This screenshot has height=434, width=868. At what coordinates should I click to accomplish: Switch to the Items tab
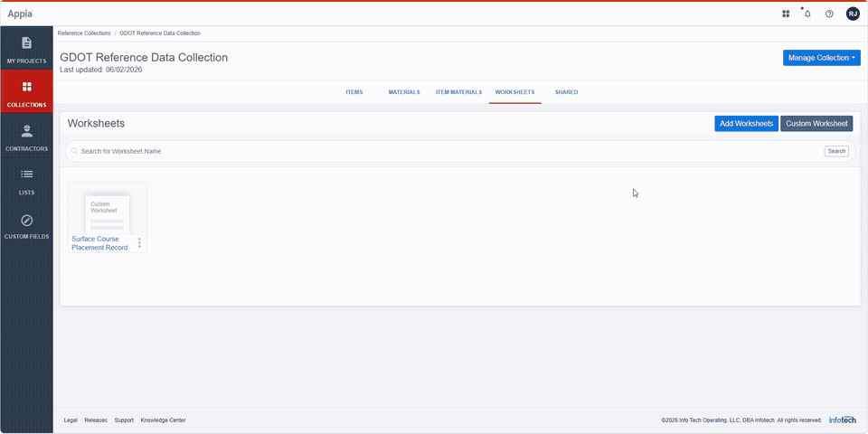[354, 92]
